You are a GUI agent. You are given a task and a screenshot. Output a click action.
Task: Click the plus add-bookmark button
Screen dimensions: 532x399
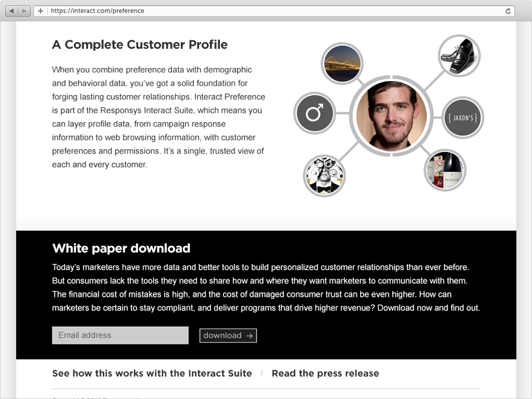(41, 11)
